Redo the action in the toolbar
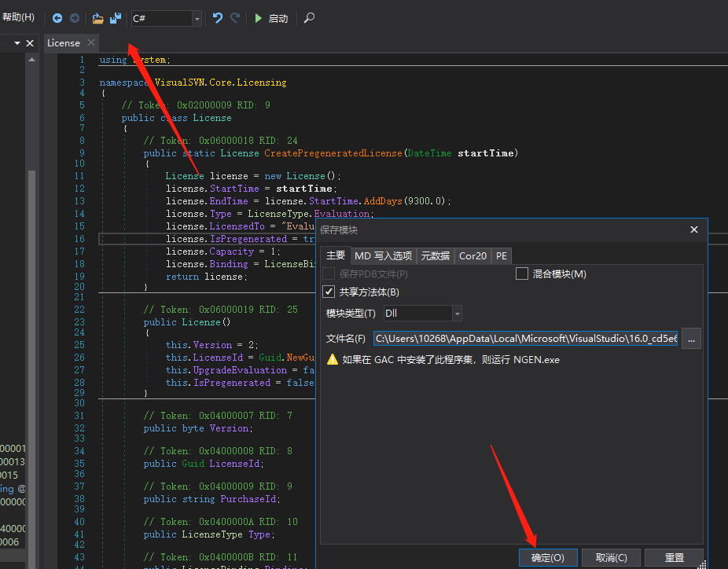Screen dimensions: 728x569 235,18
